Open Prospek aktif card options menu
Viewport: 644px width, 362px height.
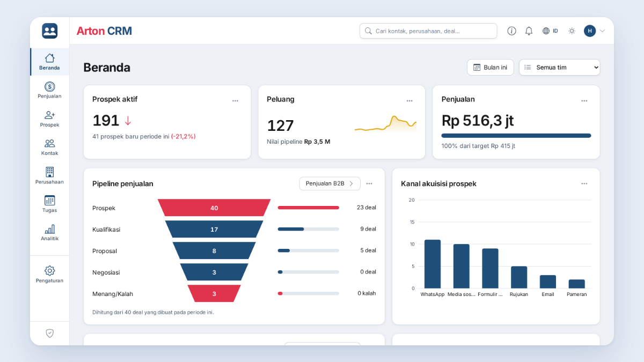point(235,100)
